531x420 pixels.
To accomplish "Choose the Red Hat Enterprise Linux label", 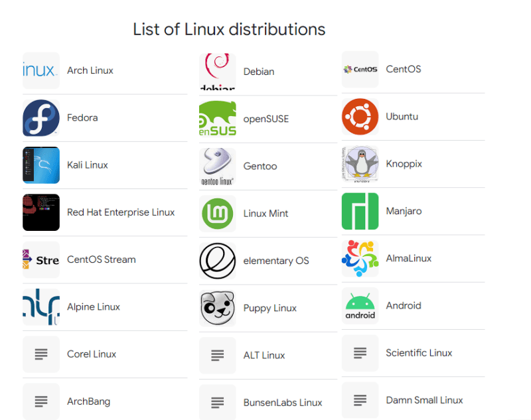I will click(121, 212).
